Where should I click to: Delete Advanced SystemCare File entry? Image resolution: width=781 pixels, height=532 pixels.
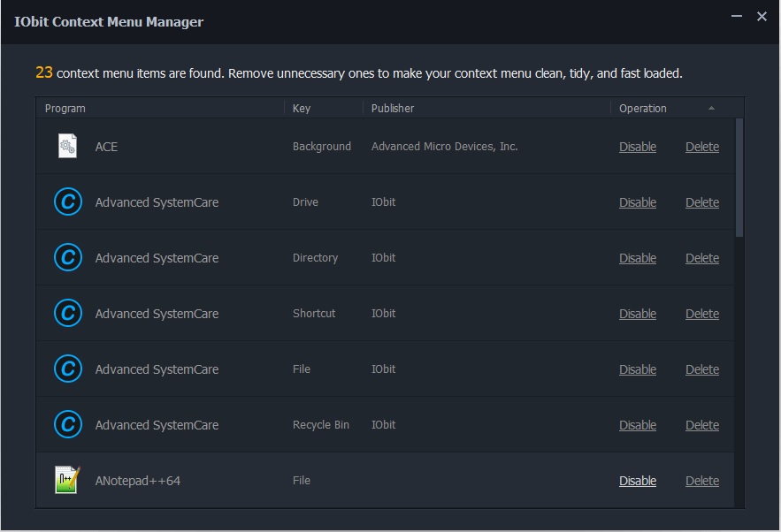[x=702, y=369]
